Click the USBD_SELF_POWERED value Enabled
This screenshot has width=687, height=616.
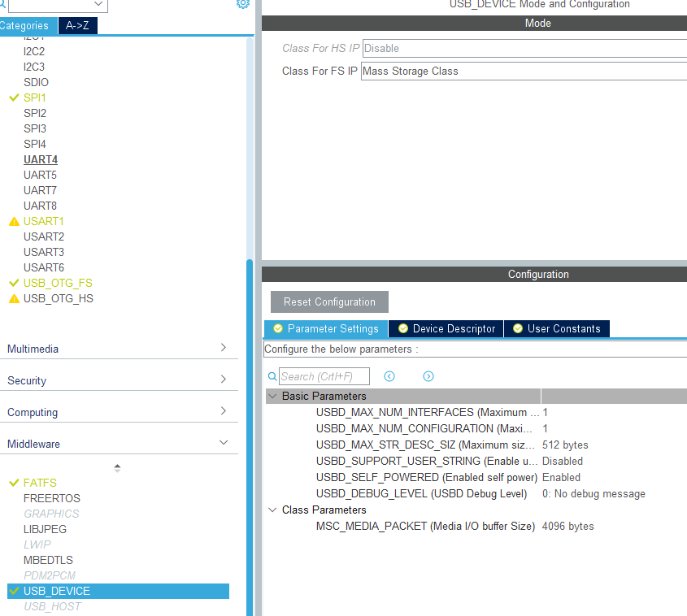point(561,478)
